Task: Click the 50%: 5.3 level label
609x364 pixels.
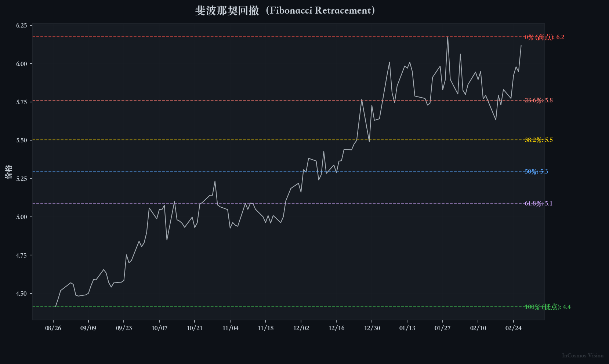Action: coord(536,171)
